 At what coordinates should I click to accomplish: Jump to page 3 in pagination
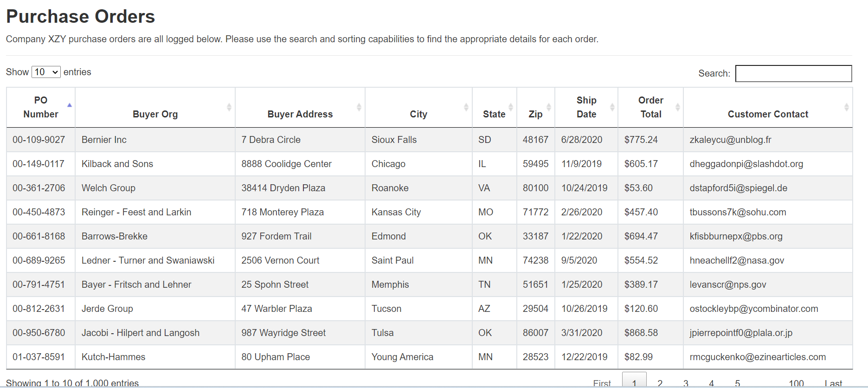686,383
